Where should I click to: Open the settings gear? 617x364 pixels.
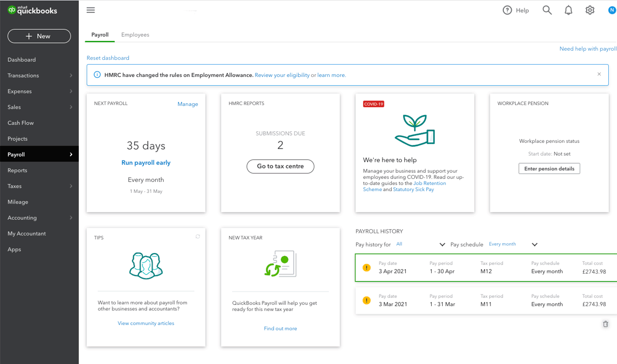pos(590,10)
